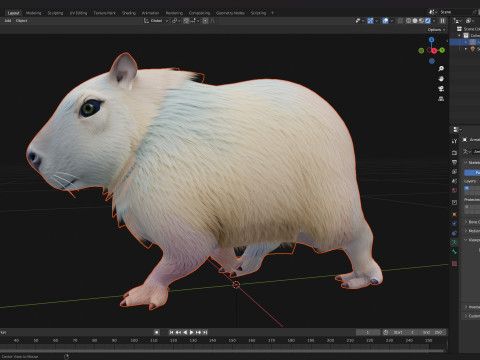The width and height of the screenshot is (480, 360).
Task: Open the Scene properties tab
Action: tap(454, 181)
